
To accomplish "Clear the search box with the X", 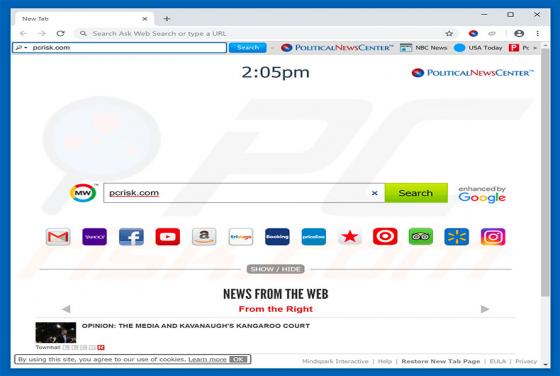I will [x=374, y=193].
